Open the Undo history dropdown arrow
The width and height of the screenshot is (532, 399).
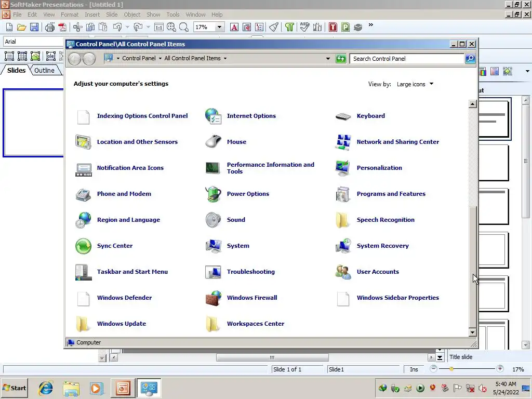coord(127,27)
